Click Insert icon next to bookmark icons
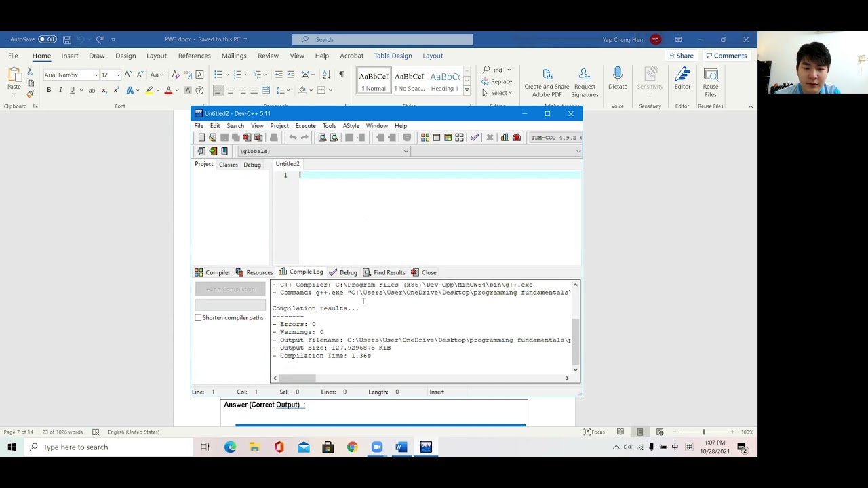Image resolution: width=868 pixels, height=488 pixels. 201,151
